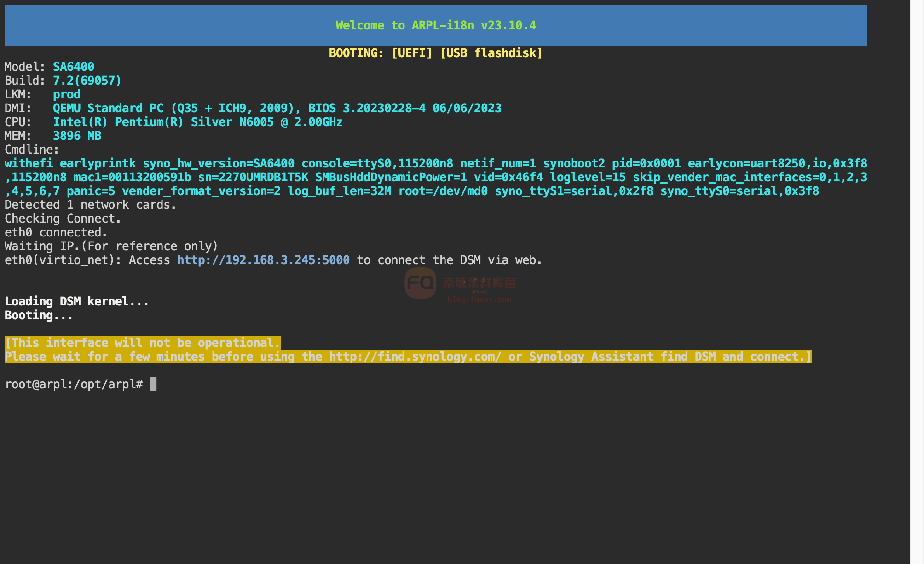Click the MEM value 3896 MB
This screenshot has height=564, width=924.
point(77,136)
